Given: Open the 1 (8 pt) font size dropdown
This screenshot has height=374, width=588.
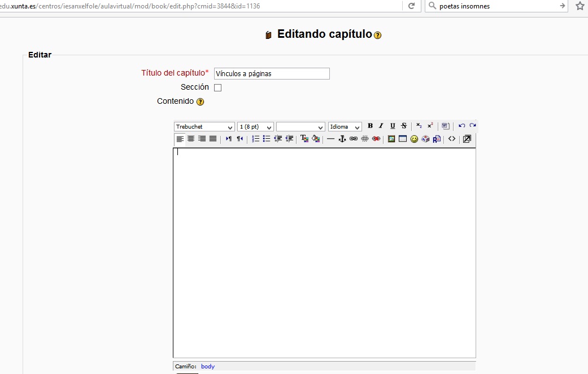Looking at the screenshot, I should (255, 126).
